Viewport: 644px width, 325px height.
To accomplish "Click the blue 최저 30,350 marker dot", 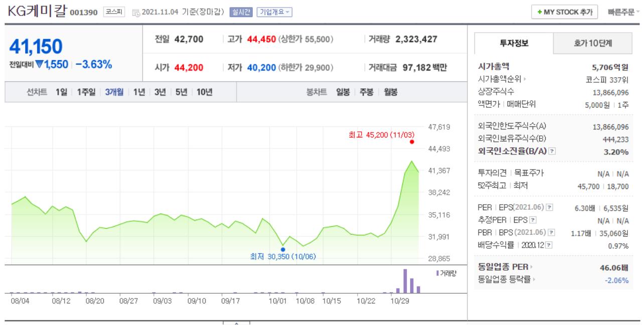I will pyautogui.click(x=283, y=249).
